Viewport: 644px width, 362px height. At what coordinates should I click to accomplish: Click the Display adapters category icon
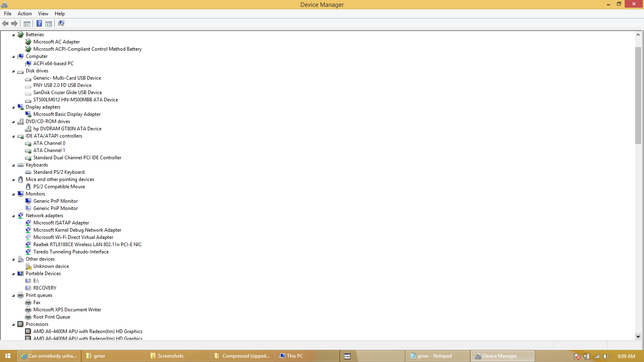click(x=21, y=107)
